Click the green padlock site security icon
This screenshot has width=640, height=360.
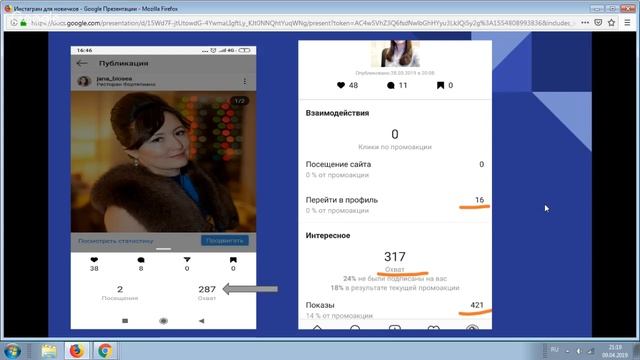point(23,23)
